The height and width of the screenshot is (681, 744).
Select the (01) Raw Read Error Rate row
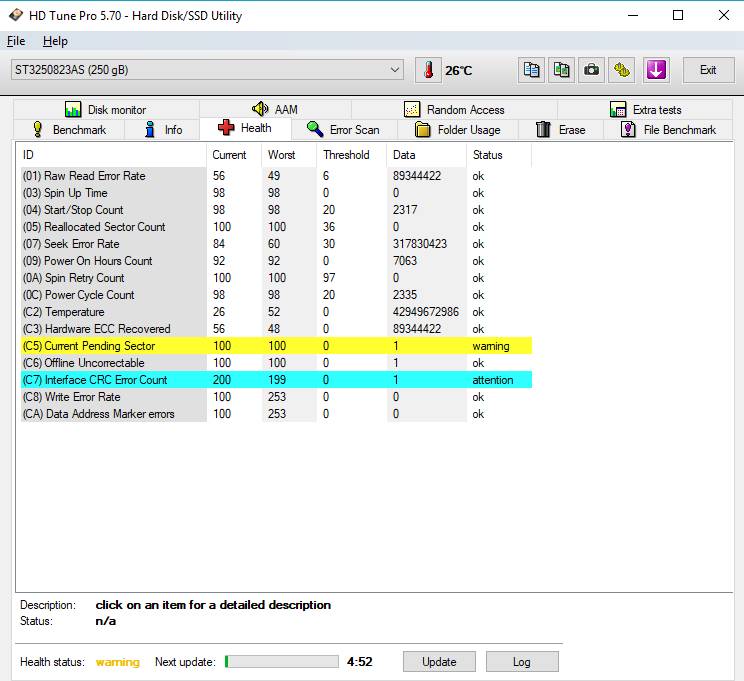(x=276, y=176)
